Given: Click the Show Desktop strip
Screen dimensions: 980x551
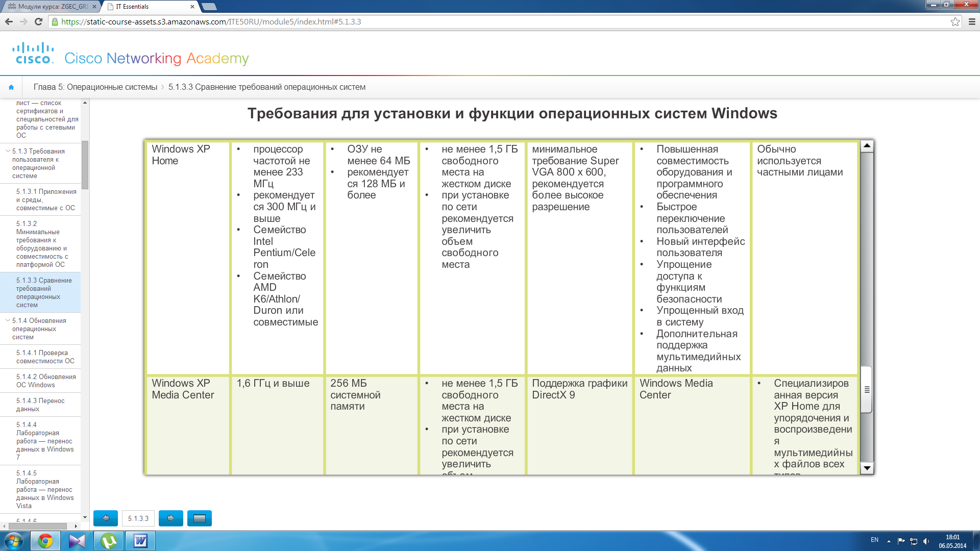Looking at the screenshot, I should [976, 541].
